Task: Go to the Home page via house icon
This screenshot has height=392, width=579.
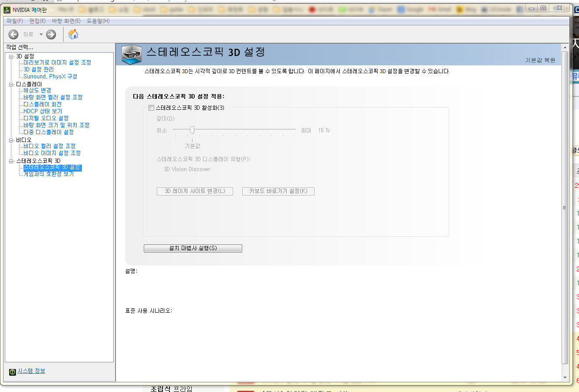Action: point(73,34)
